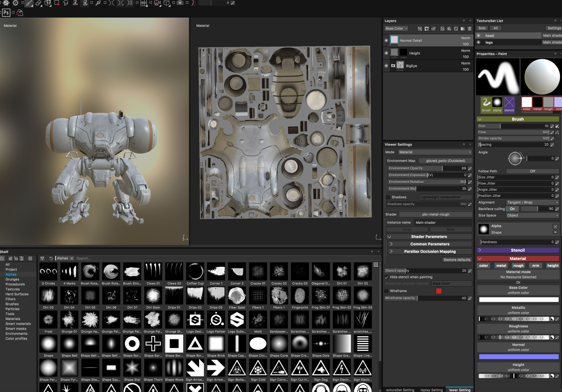This screenshot has width=562, height=392.
Task: Open the Photoshop export icon
Action: pos(6,13)
